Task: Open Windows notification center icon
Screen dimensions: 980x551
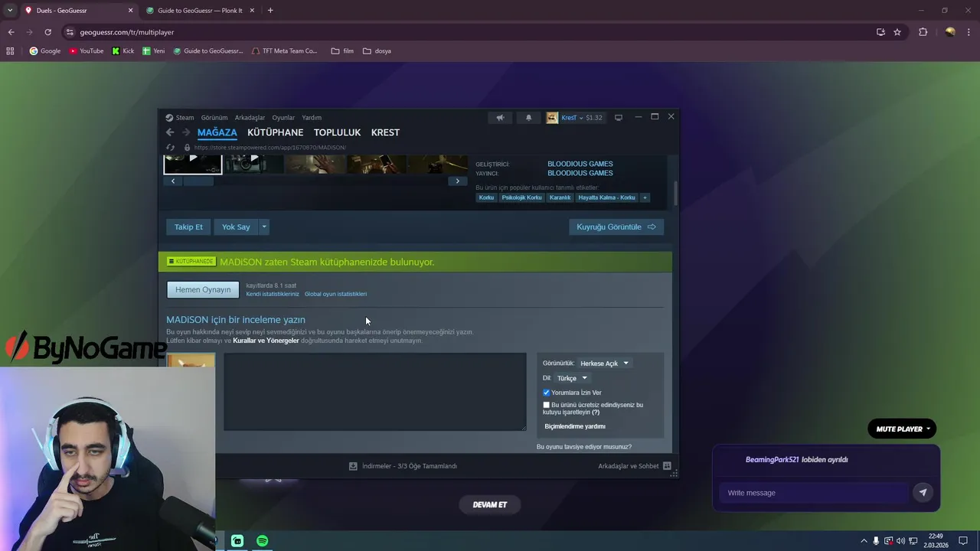Action: tap(963, 541)
